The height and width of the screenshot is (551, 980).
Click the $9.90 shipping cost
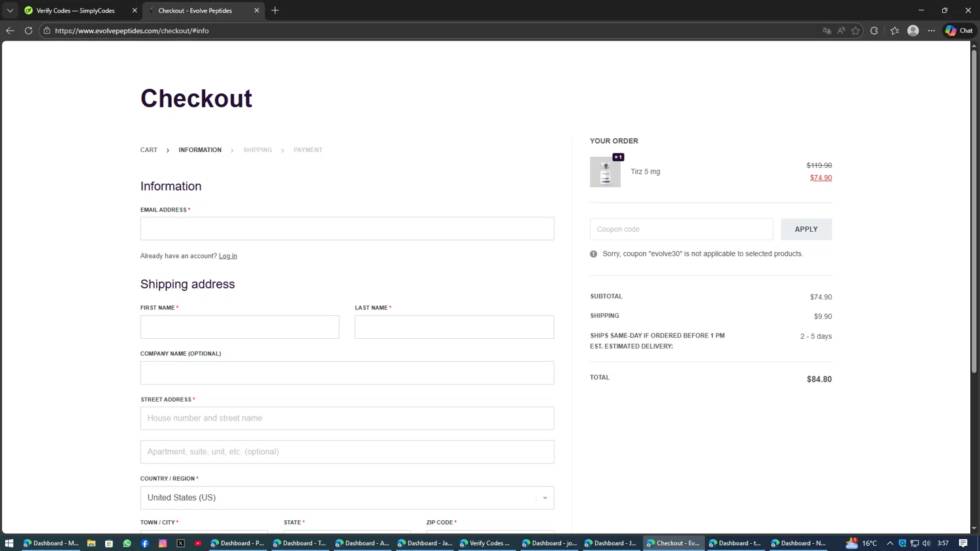click(823, 317)
